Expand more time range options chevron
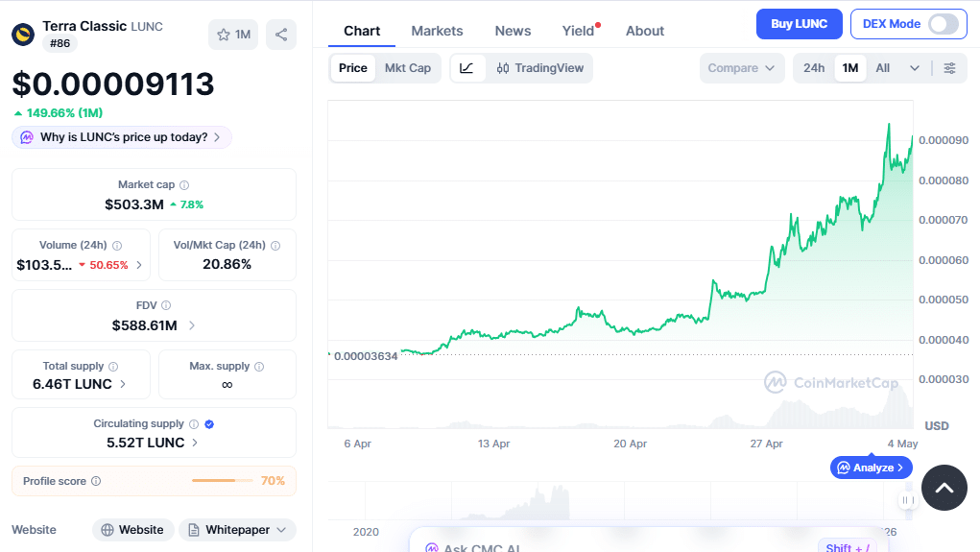Screen dimensions: 980x552 915,68
